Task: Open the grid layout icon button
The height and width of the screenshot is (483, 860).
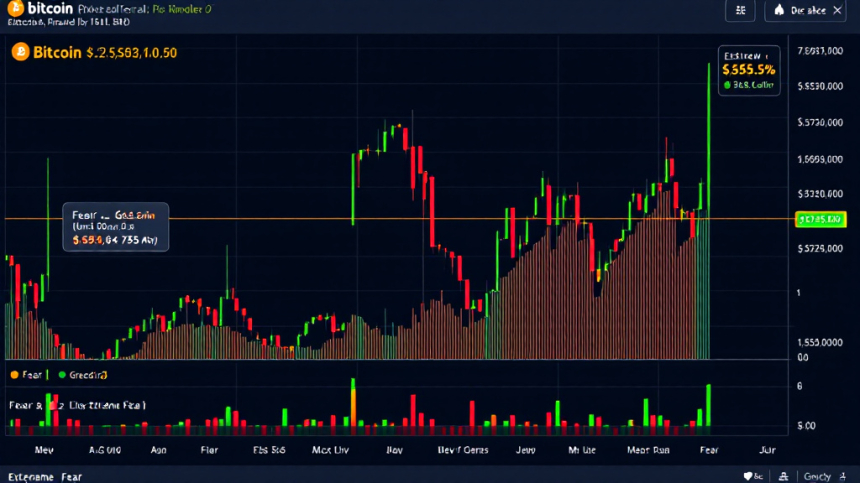Action: point(740,10)
